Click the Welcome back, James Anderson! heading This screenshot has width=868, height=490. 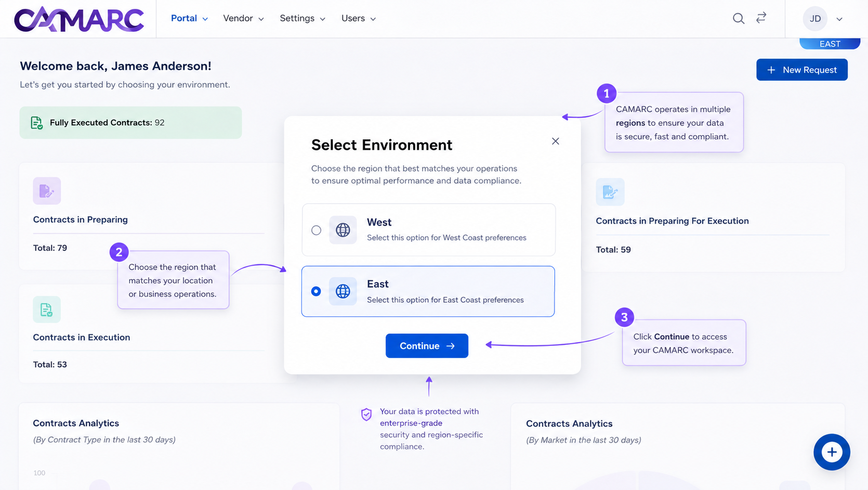click(115, 66)
